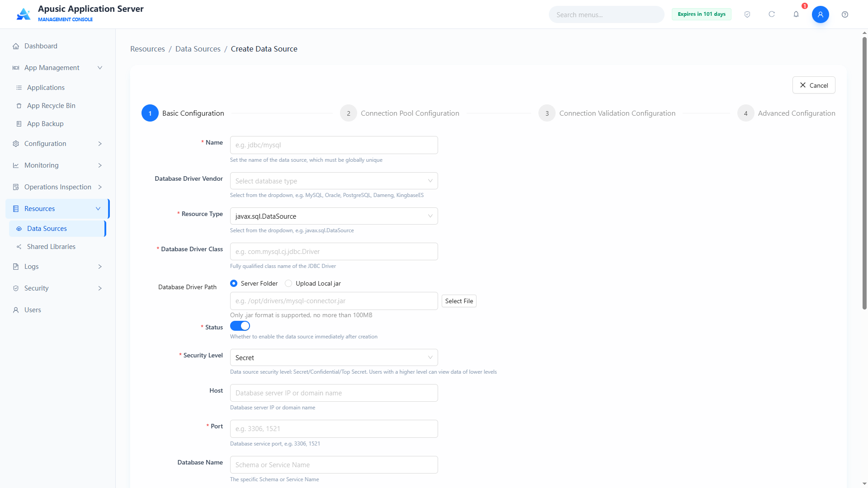The width and height of the screenshot is (868, 488).
Task: Expand the Logs menu chevron
Action: 100,267
